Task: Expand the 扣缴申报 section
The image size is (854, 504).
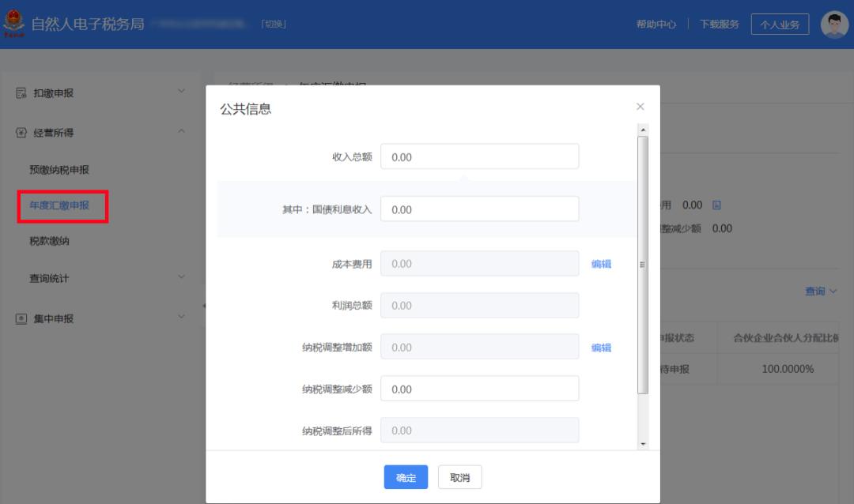Action: 180,92
